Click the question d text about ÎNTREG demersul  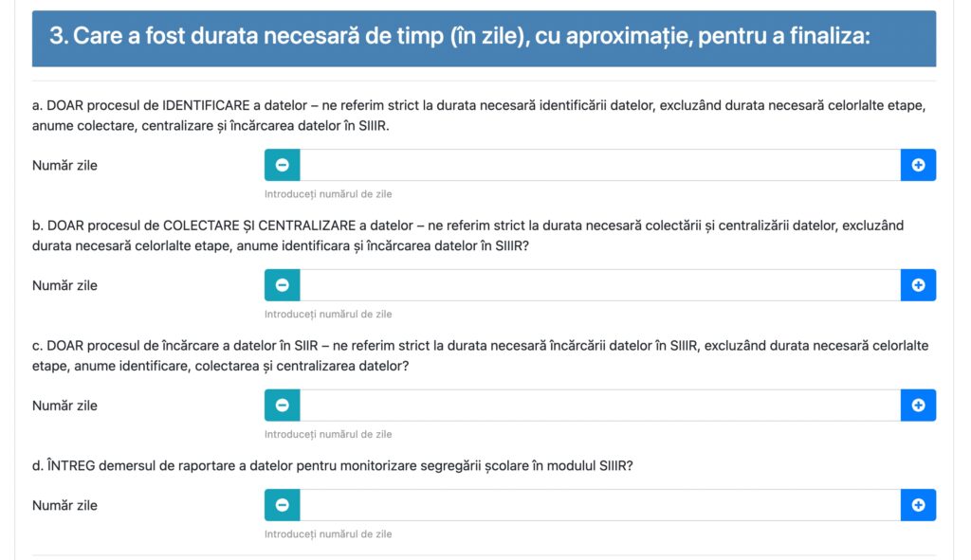point(332,466)
